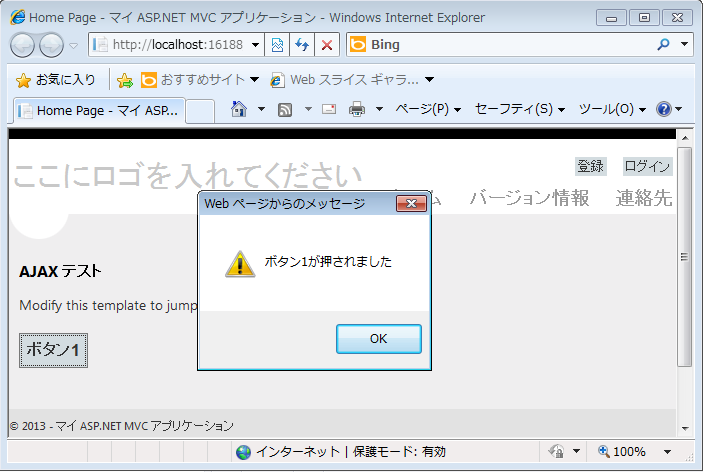The image size is (703, 472).
Task: Expand the address bar URL history dropdown
Action: (255, 44)
